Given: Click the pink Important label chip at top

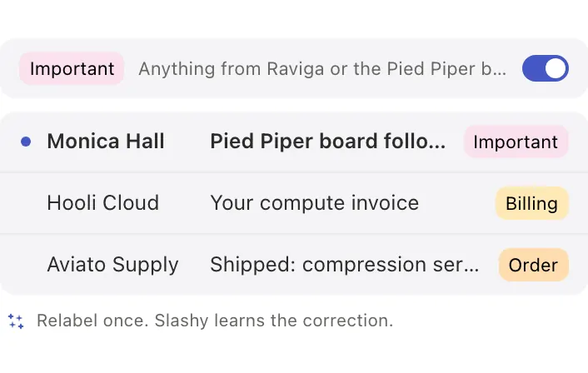Looking at the screenshot, I should coord(72,68).
